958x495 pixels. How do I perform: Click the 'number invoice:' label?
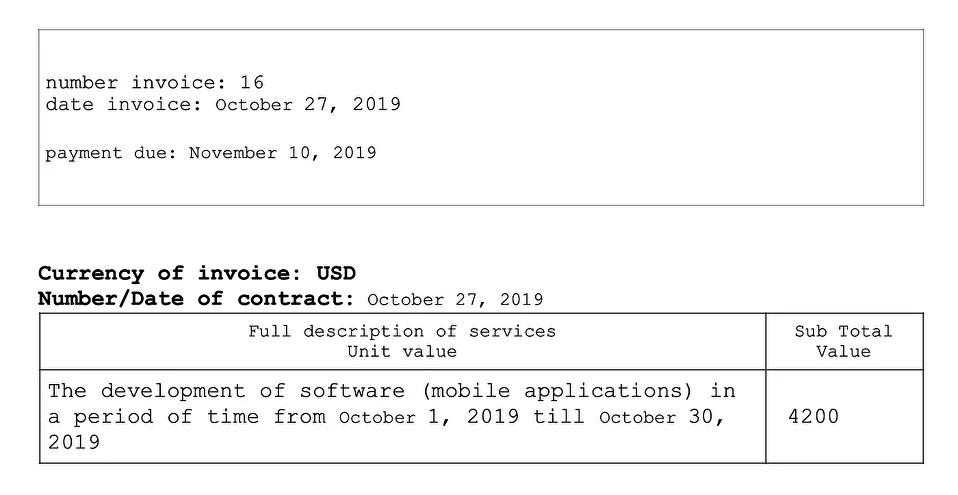pyautogui.click(x=136, y=82)
